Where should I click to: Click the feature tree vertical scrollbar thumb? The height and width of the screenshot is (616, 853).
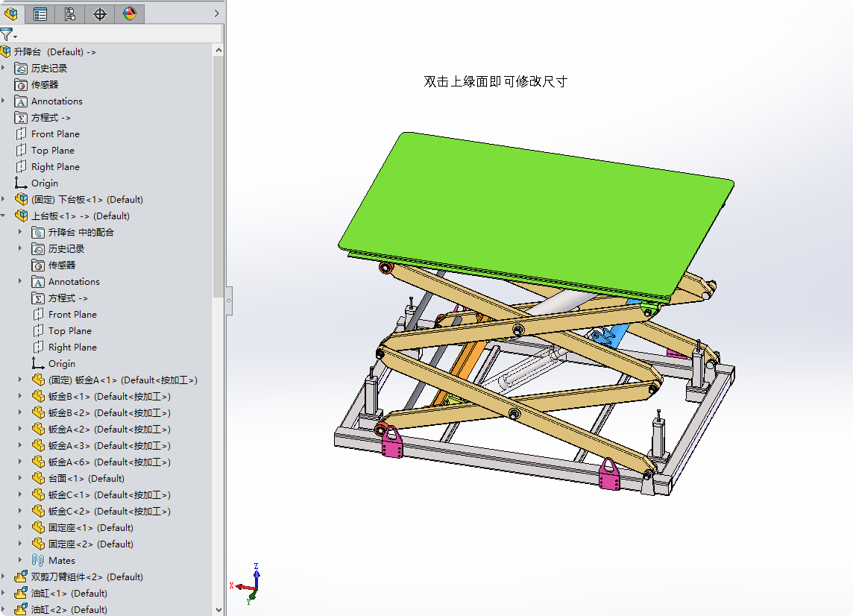click(x=218, y=176)
